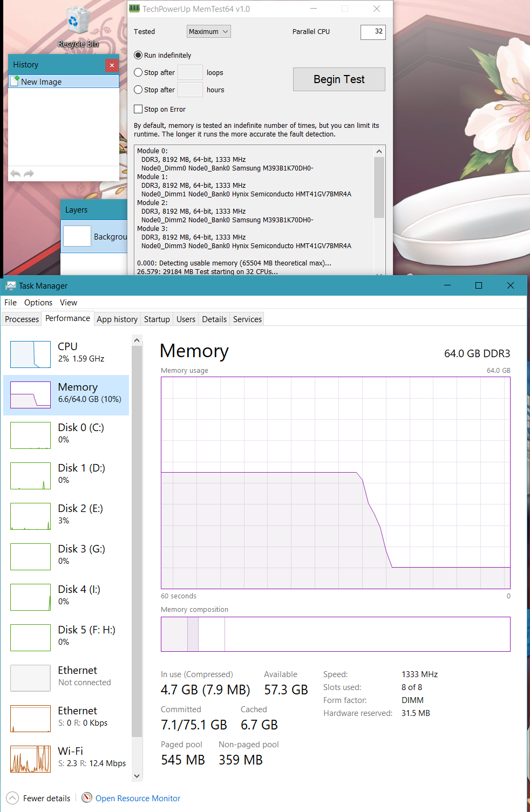The image size is (530, 812).
Task: Click the hours count input field
Action: (190, 90)
